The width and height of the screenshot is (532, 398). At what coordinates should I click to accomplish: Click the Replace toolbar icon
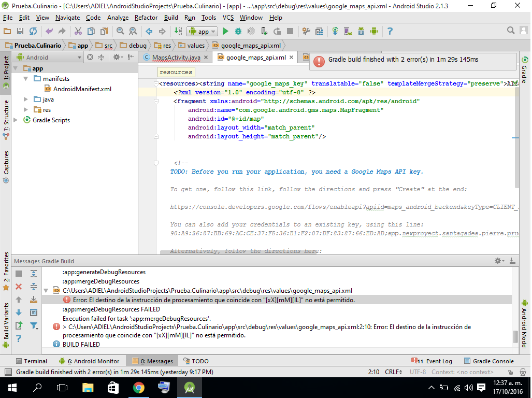pos(133,31)
